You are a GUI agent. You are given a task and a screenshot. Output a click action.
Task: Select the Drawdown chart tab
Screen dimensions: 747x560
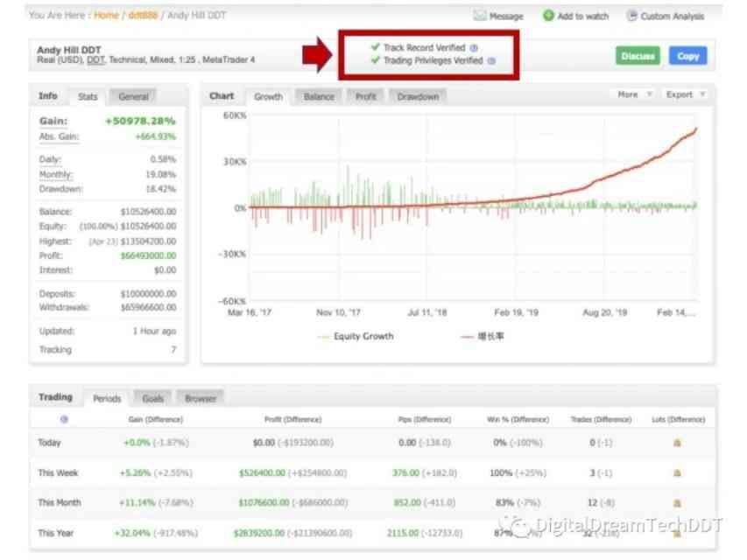pyautogui.click(x=418, y=96)
